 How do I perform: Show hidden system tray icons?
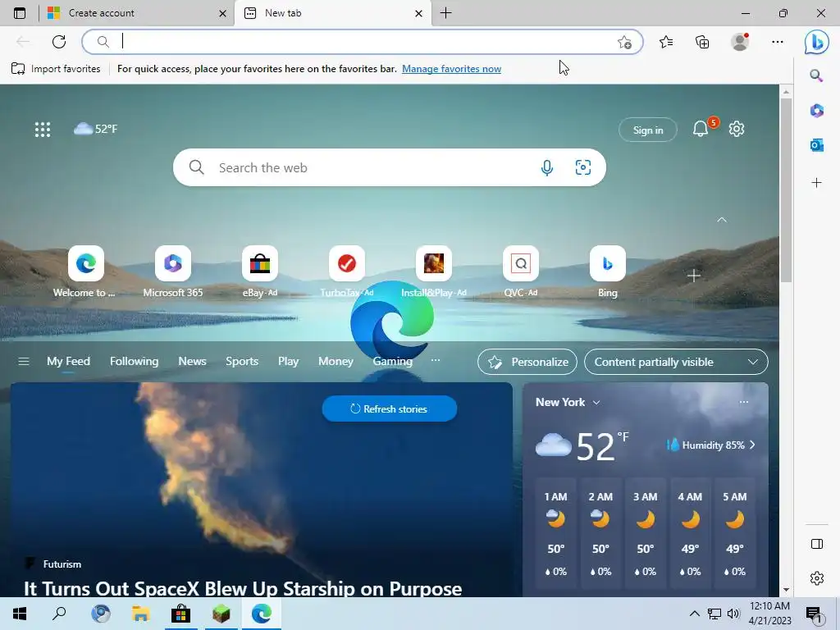(694, 614)
